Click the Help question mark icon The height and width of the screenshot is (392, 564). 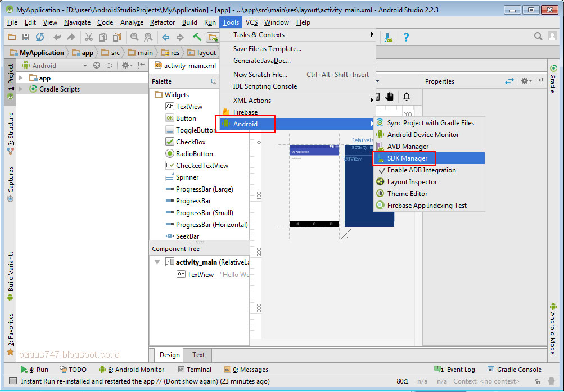pos(406,37)
